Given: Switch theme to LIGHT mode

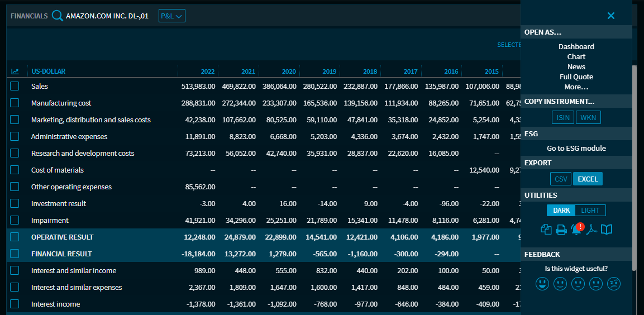Looking at the screenshot, I should coord(590,211).
